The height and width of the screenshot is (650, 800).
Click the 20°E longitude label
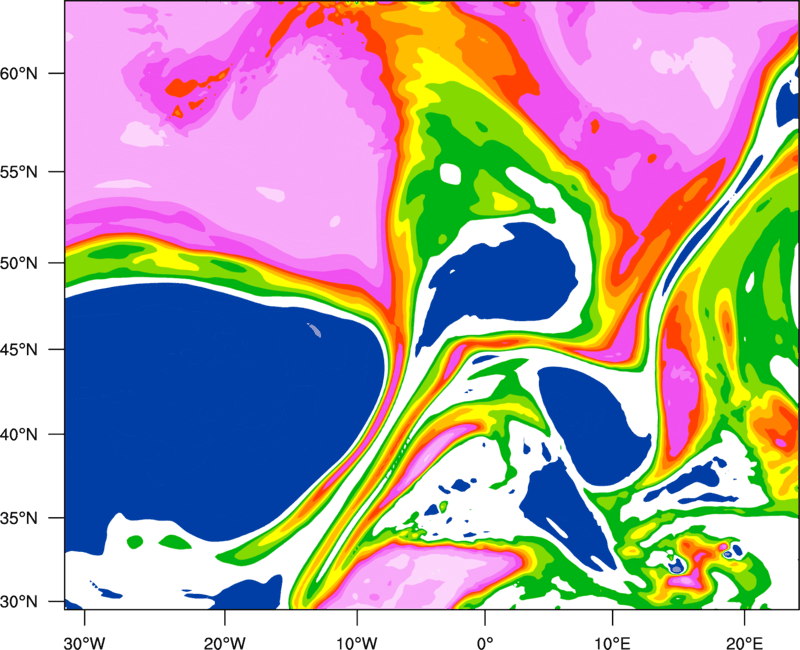pos(744,643)
